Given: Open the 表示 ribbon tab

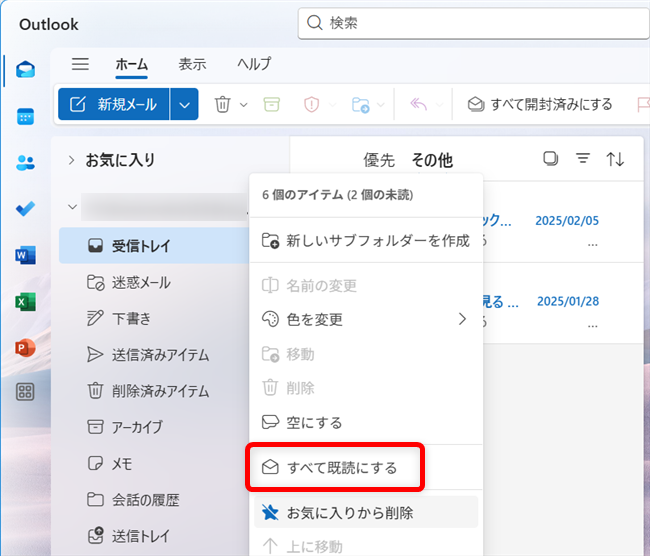Looking at the screenshot, I should tap(192, 64).
